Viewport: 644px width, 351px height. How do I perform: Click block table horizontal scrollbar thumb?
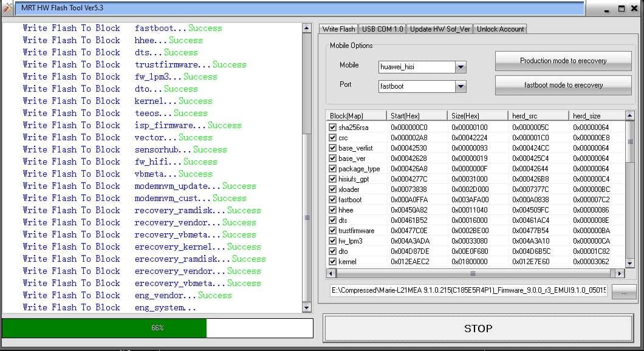(x=473, y=273)
